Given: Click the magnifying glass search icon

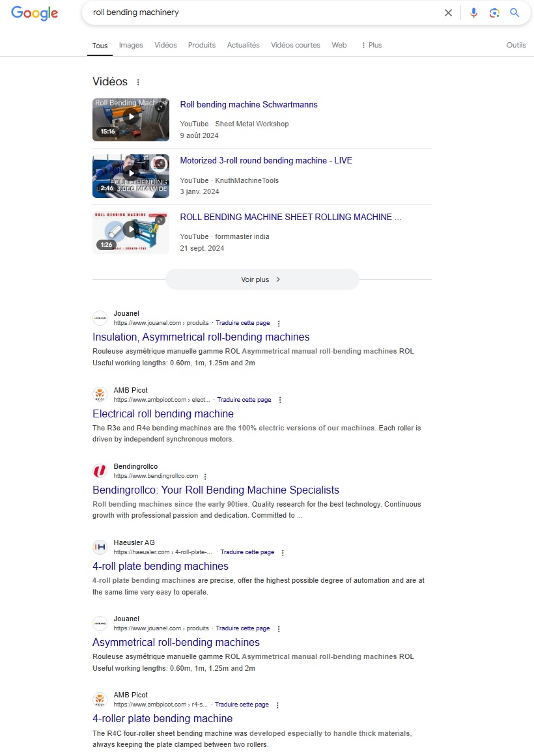Looking at the screenshot, I should 514,13.
